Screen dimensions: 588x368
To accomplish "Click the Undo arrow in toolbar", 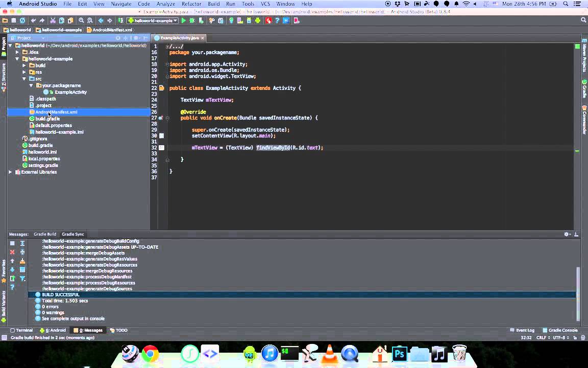I will pos(33,20).
